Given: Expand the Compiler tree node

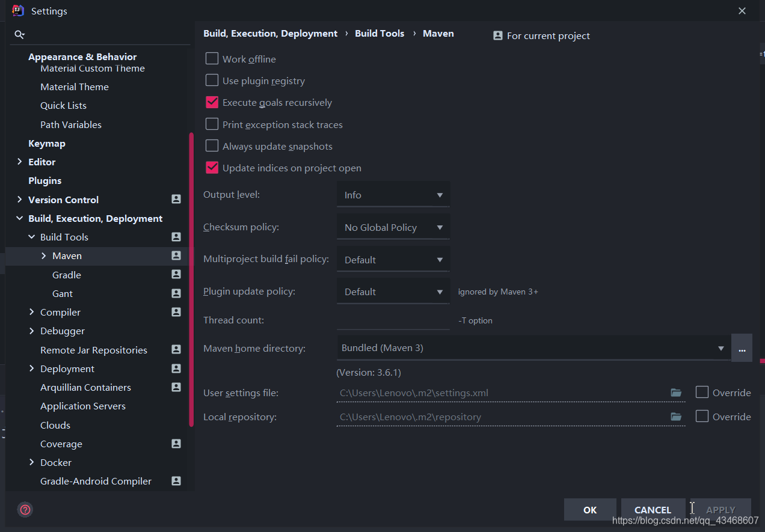Looking at the screenshot, I should tap(32, 312).
